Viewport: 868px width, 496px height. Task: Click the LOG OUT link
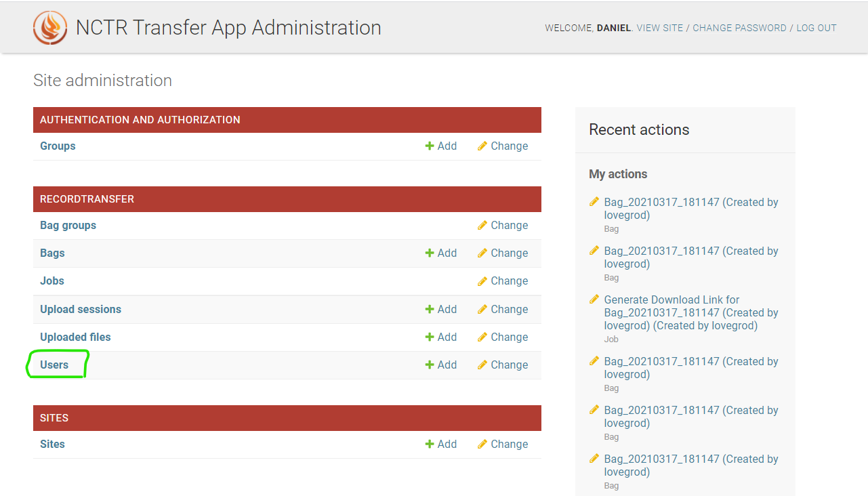[x=817, y=28]
